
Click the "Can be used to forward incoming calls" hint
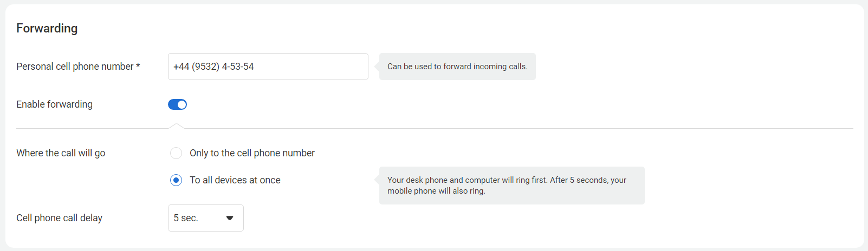tap(457, 67)
